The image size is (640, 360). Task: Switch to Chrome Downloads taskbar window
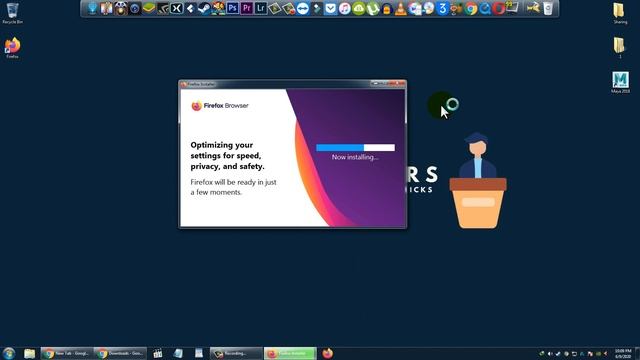coord(120,353)
